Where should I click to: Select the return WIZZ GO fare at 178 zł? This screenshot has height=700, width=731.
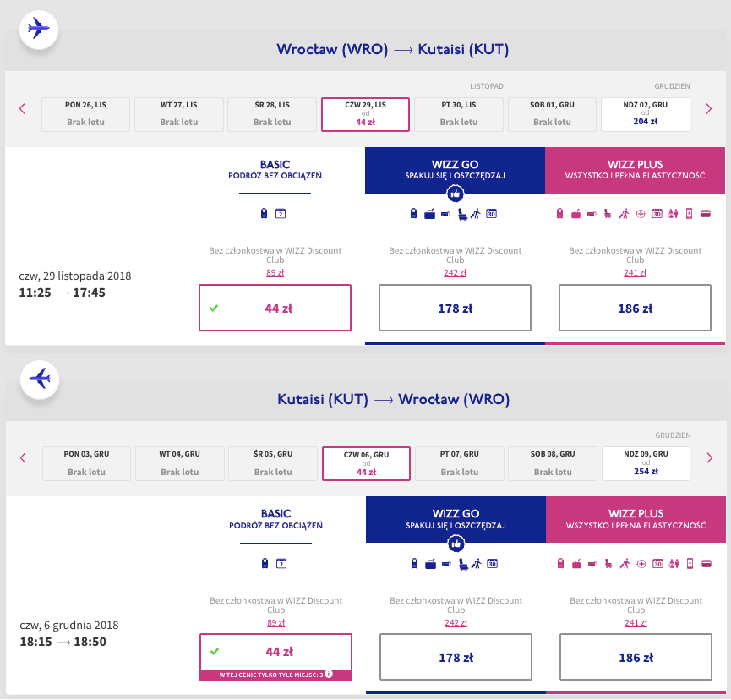(456, 657)
